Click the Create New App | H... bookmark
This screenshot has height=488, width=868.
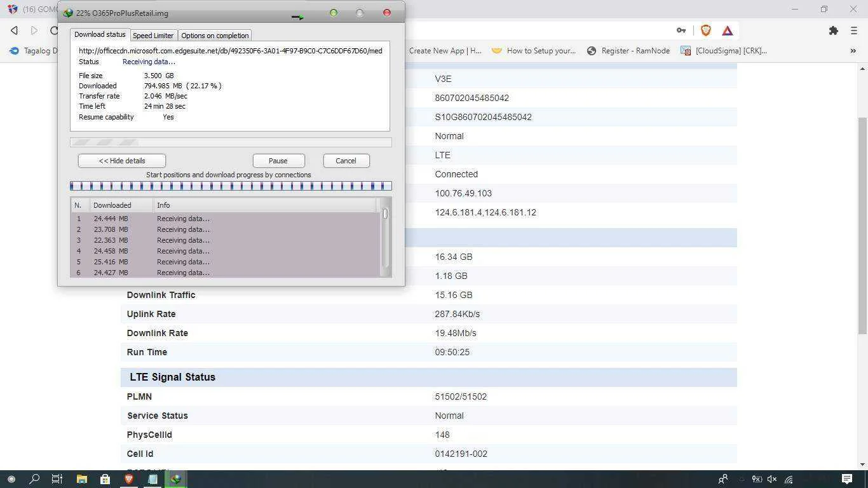445,51
